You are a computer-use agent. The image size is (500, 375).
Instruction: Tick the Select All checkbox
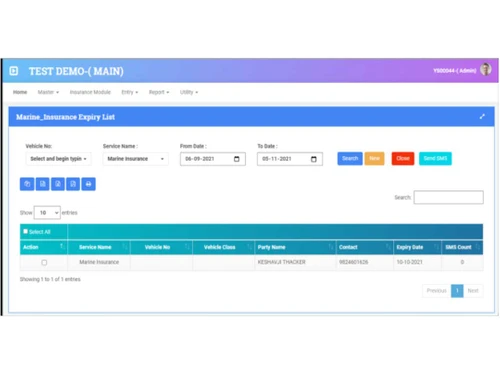26,231
